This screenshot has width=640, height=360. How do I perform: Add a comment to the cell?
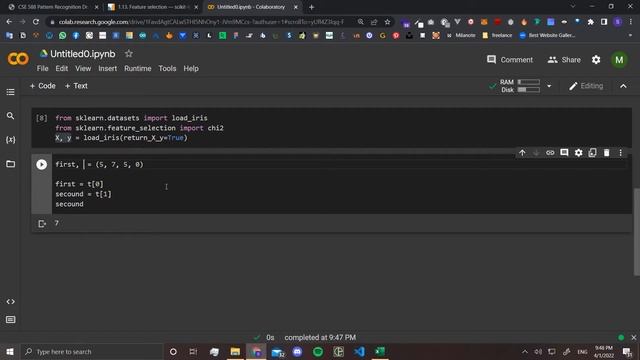(x=564, y=153)
